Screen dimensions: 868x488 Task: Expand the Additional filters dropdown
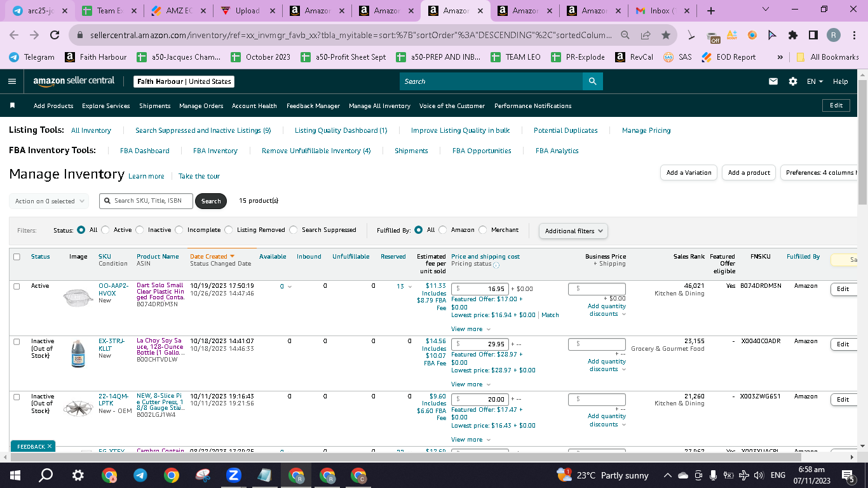click(x=573, y=231)
